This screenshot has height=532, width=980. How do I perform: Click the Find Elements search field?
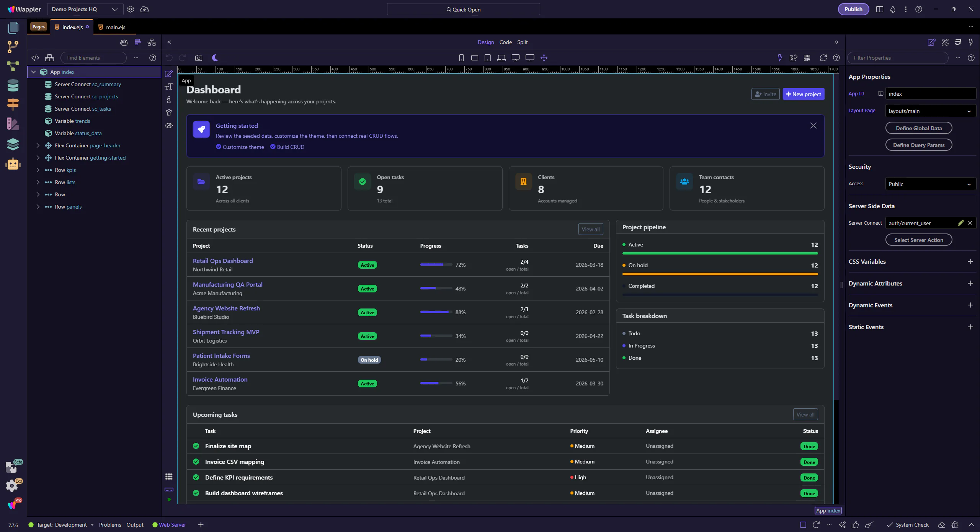coord(93,58)
